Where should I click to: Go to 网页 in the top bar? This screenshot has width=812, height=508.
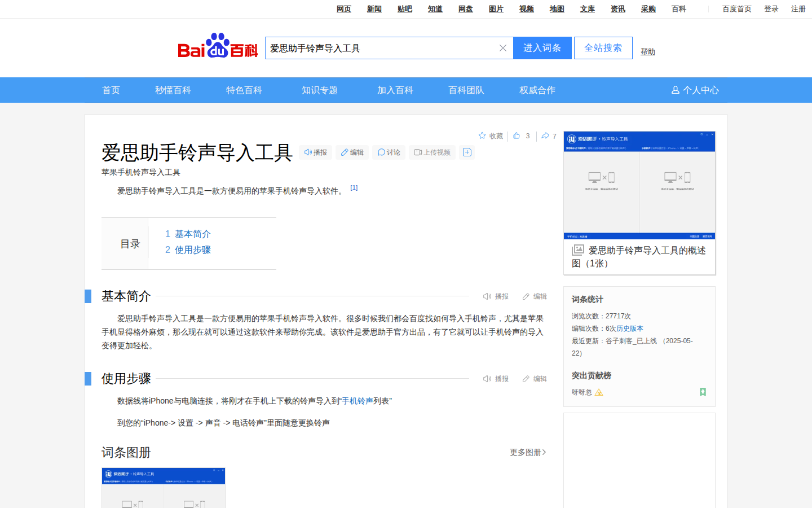click(x=344, y=9)
